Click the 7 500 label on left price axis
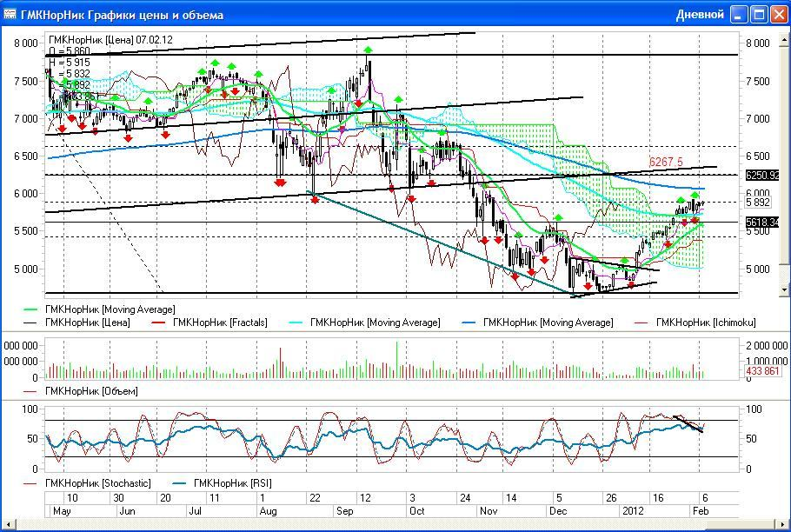791x532 pixels. click(26, 81)
